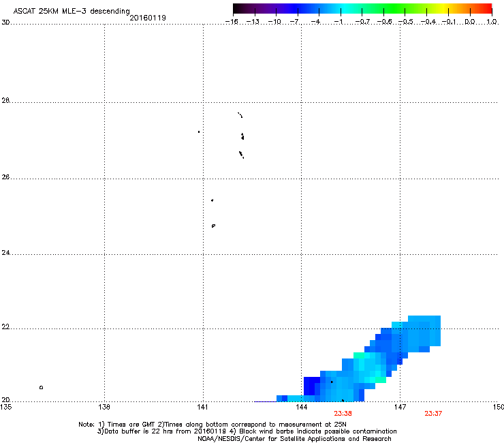Click the -1 label on the color scale
504x443 pixels.
pos(338,22)
